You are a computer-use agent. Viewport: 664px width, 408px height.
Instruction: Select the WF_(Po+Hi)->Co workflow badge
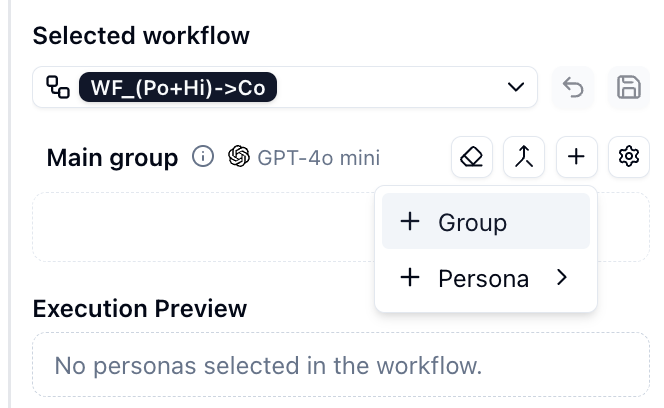pos(177,88)
